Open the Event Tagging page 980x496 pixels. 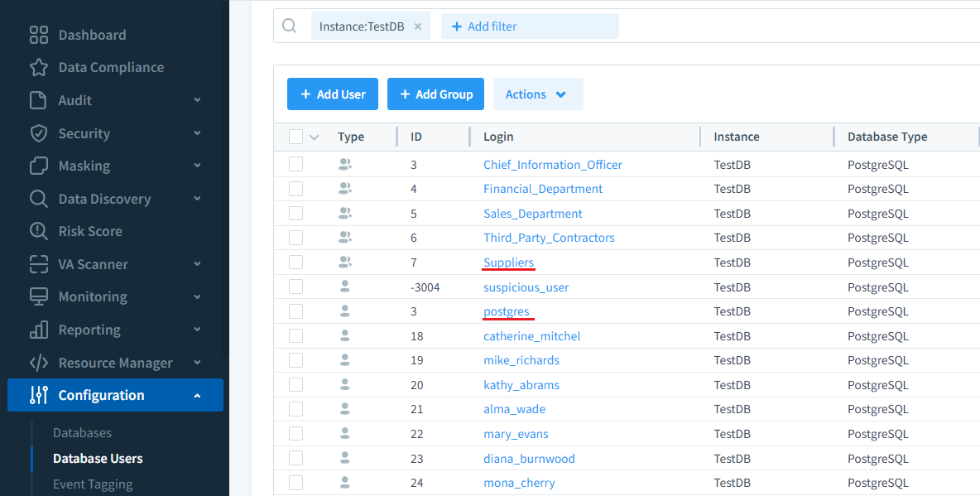coord(94,483)
